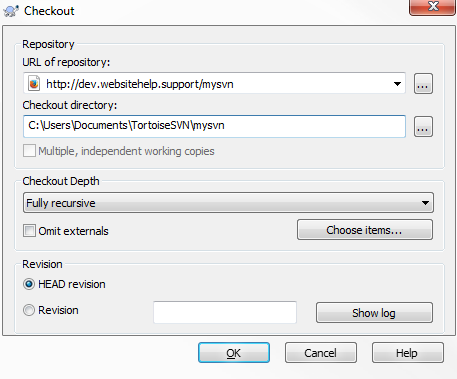Open the URL of repository dropdown arrow
Viewport: 457px width, 379px height.
397,84
